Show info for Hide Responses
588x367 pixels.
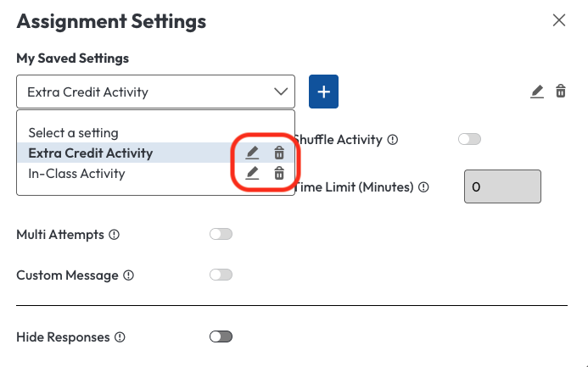(x=120, y=337)
